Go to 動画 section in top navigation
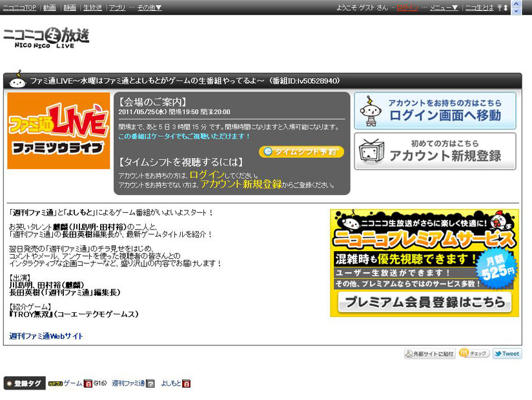Image resolution: width=532 pixels, height=400 pixels. [x=50, y=8]
